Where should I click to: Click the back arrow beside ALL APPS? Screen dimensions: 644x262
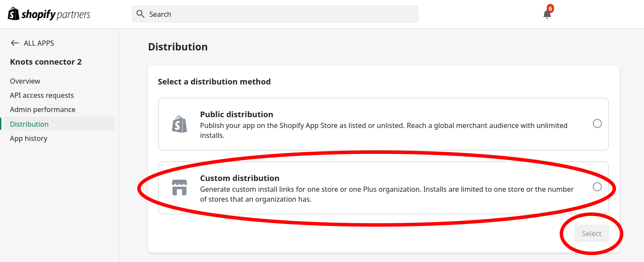(x=15, y=43)
